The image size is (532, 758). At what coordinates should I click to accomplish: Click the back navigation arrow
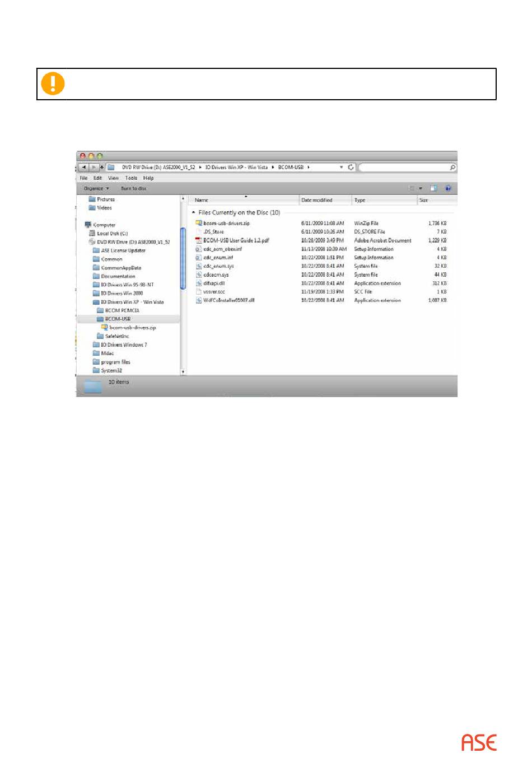(83, 167)
